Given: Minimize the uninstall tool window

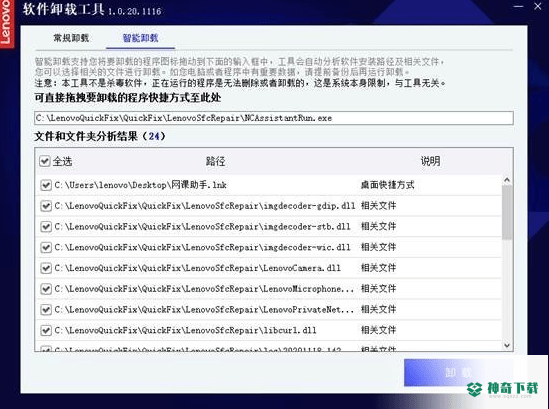Looking at the screenshot, I should point(518,6).
